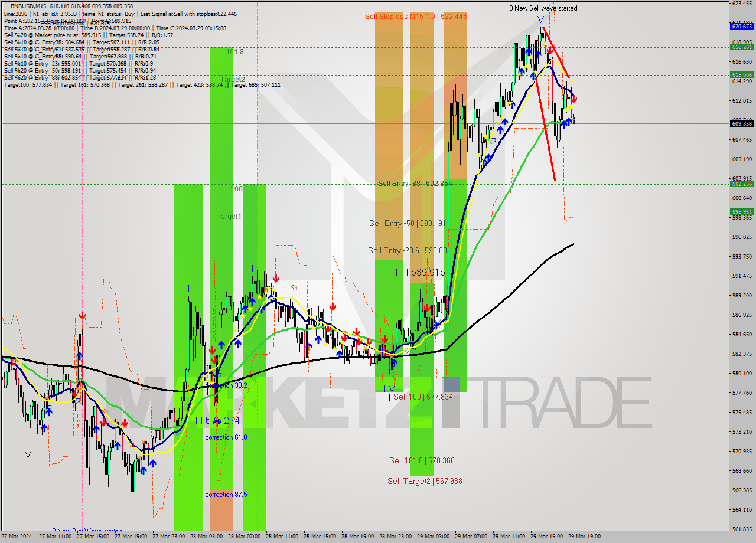
Task: Select the 'Target100: 577.834' summary line
Action: click(142, 84)
